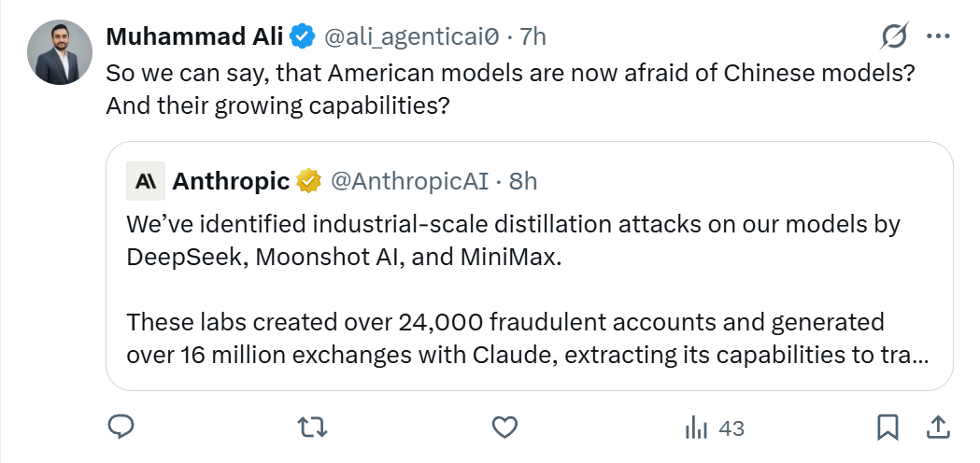
Task: Open the three-dot More options menu
Action: coord(937,36)
